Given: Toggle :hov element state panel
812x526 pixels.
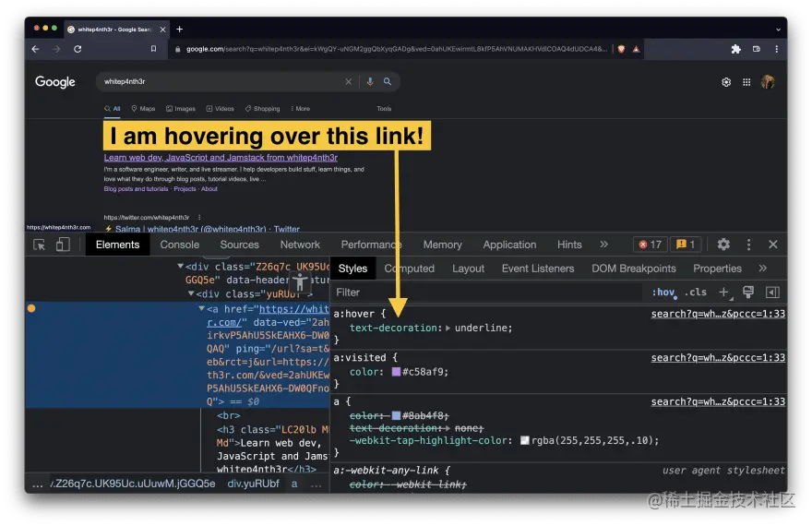Looking at the screenshot, I should pyautogui.click(x=664, y=293).
